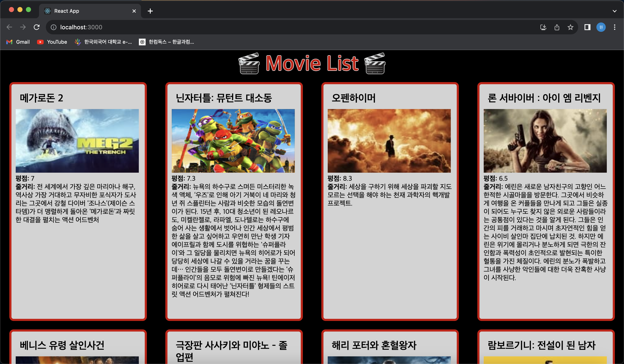Open 한국외국어 대학교 e-... bookmark
Viewport: 624px width, 364px height.
pos(104,42)
